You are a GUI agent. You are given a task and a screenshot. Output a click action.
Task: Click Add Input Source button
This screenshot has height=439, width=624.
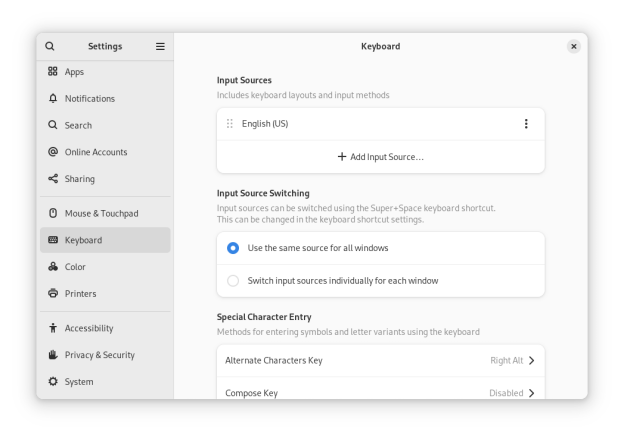click(380, 157)
